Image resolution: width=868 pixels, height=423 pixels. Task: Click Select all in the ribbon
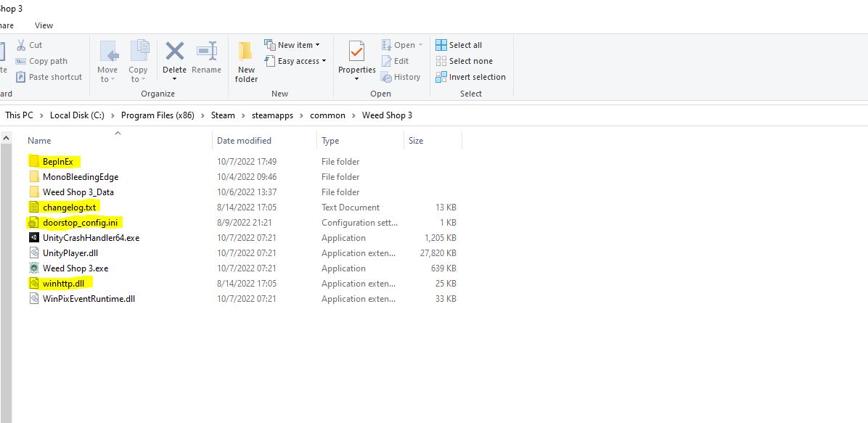[459, 45]
